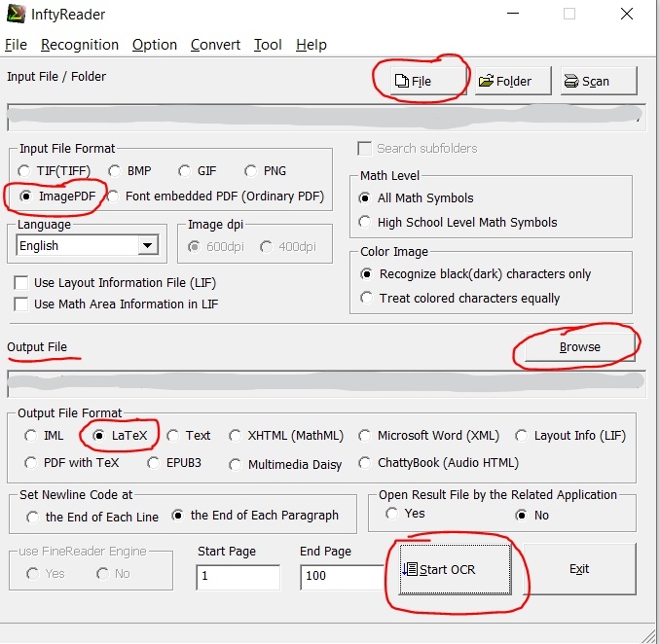Click the input file path field

point(326,118)
